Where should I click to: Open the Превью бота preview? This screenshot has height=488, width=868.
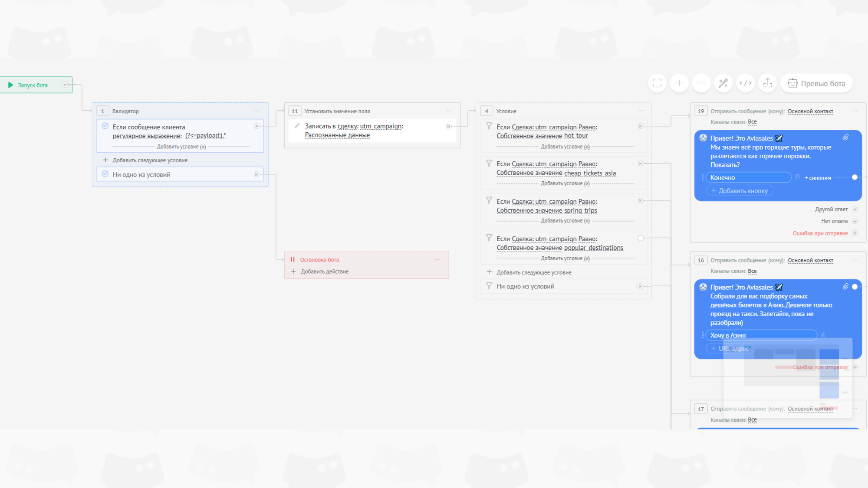[x=816, y=83]
